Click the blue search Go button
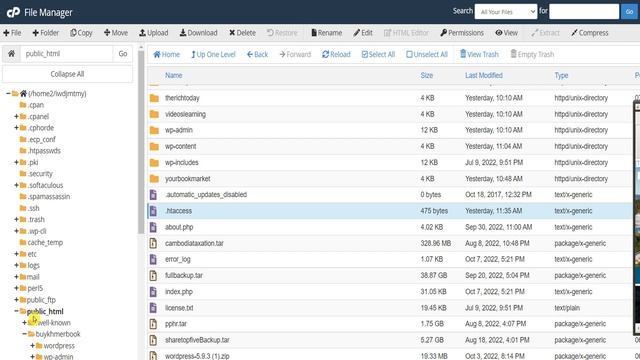 [629, 12]
